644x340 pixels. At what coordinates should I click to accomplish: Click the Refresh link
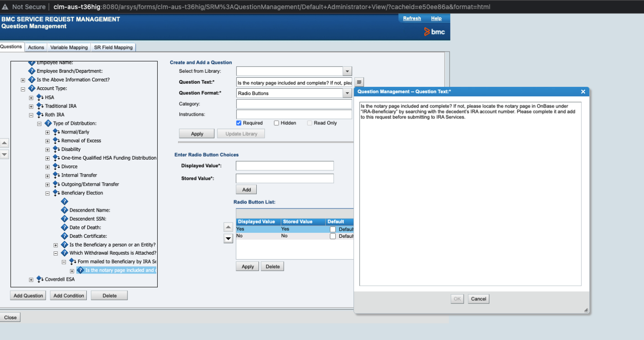pos(412,19)
